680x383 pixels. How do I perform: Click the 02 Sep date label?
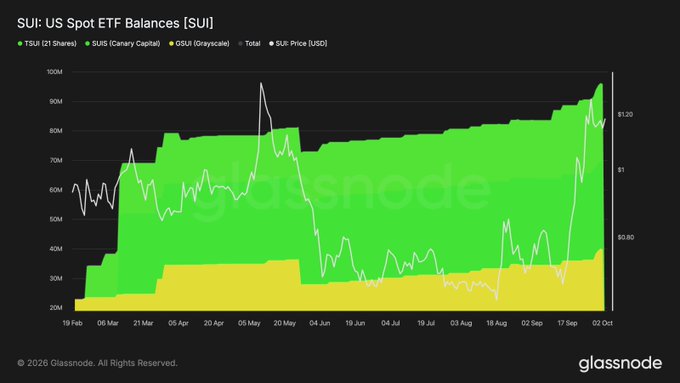532,323
